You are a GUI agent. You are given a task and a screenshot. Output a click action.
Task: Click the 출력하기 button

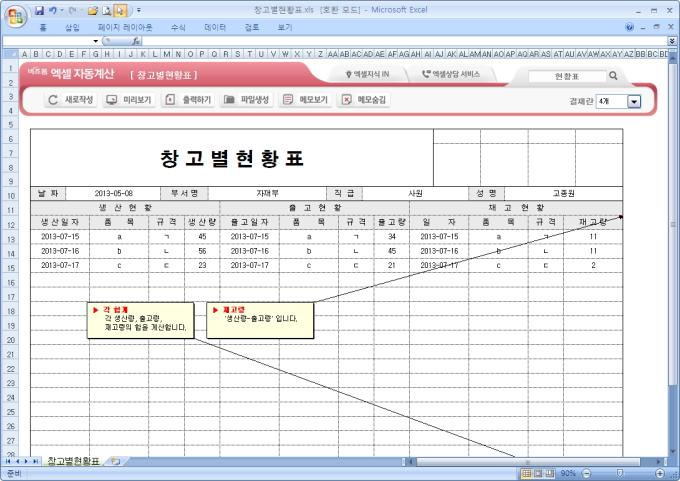188,100
